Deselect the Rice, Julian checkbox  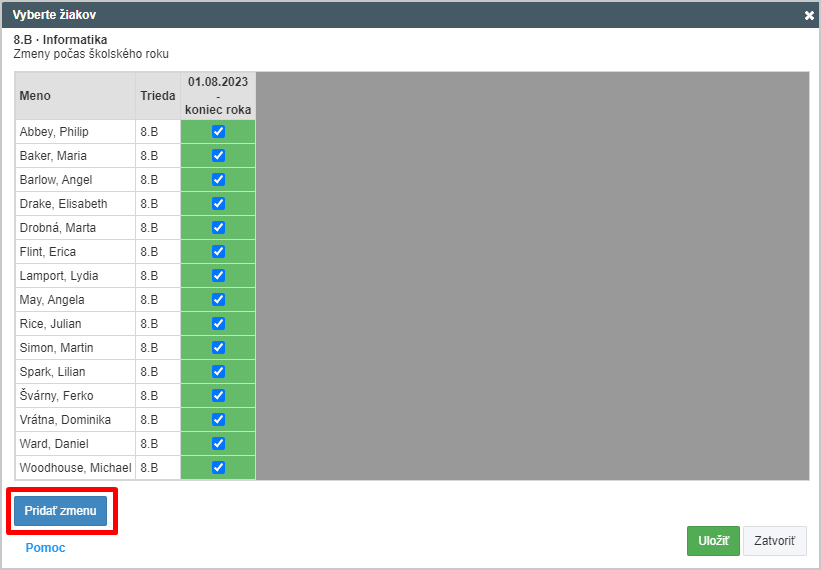(218, 323)
